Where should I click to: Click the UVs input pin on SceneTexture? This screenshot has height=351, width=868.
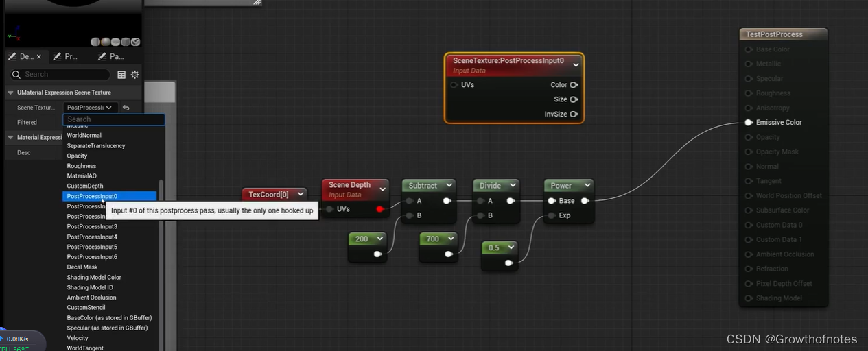click(x=454, y=85)
